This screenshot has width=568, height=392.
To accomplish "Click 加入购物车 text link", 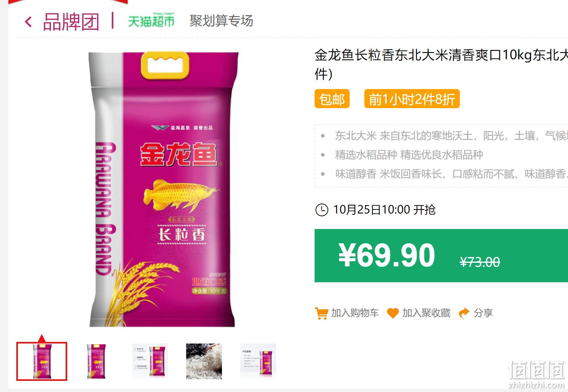I will coord(355,313).
